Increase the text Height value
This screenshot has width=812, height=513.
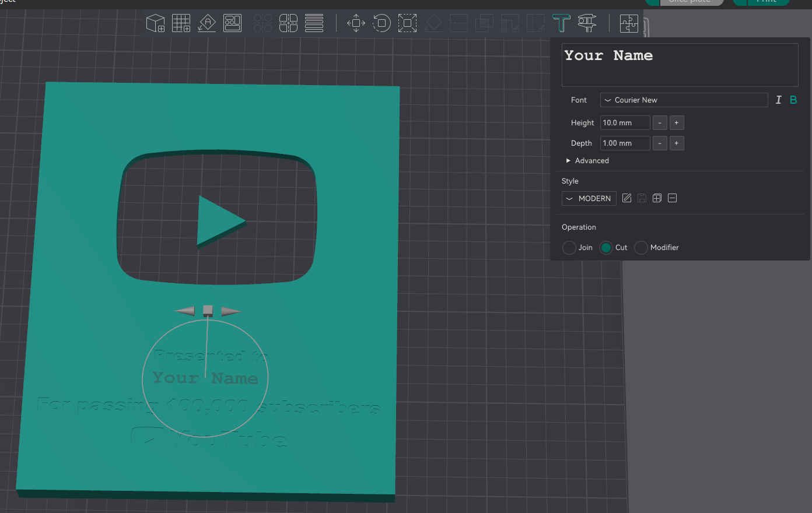[677, 123]
